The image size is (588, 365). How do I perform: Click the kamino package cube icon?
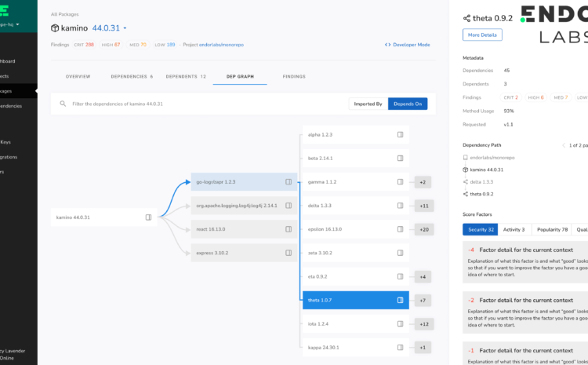(55, 27)
